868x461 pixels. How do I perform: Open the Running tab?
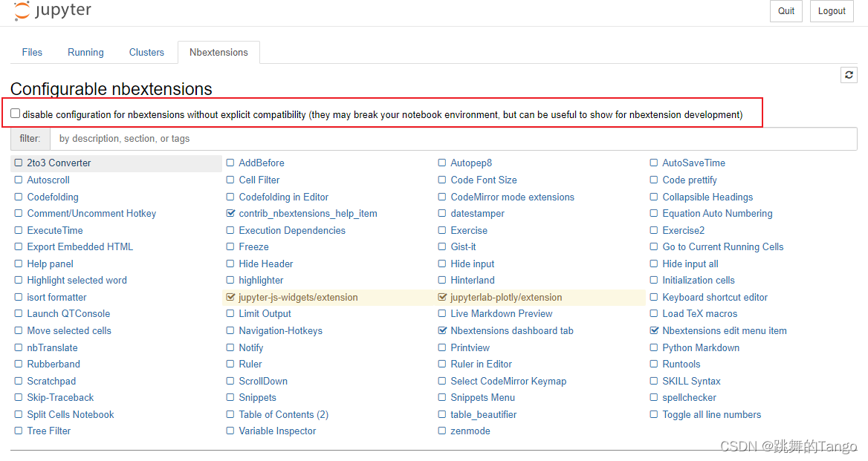point(85,52)
